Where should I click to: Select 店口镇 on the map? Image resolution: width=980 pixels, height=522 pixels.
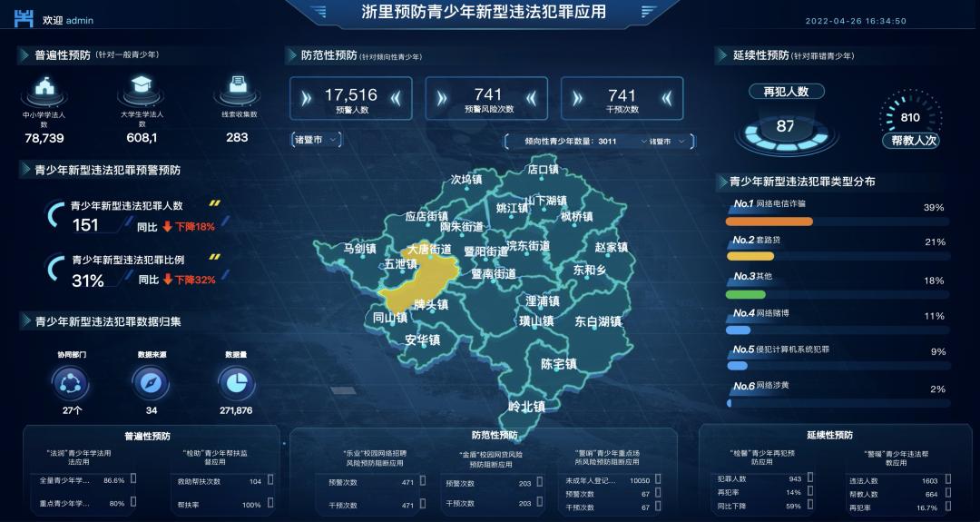543,170
